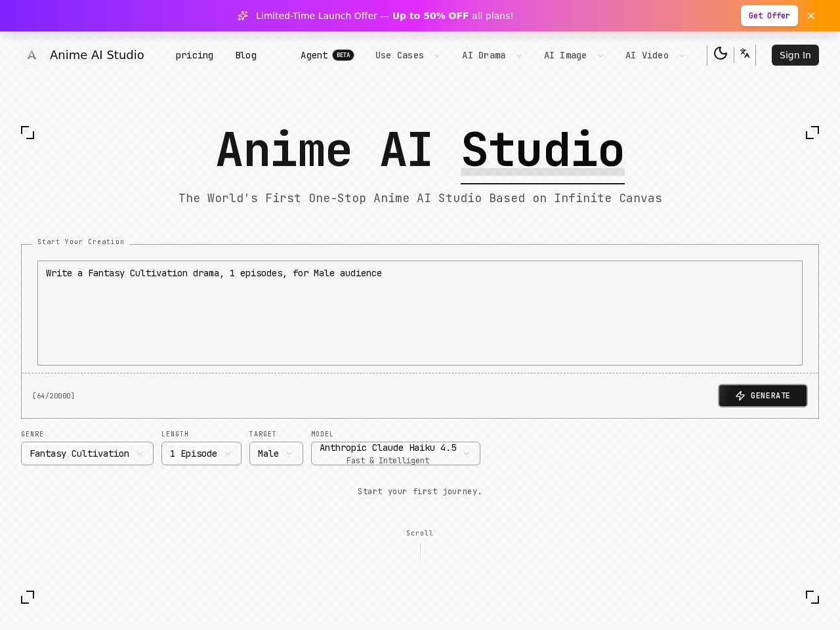The width and height of the screenshot is (840, 630).
Task: Click the Infinite Canvas subtitle text
Action: click(420, 198)
